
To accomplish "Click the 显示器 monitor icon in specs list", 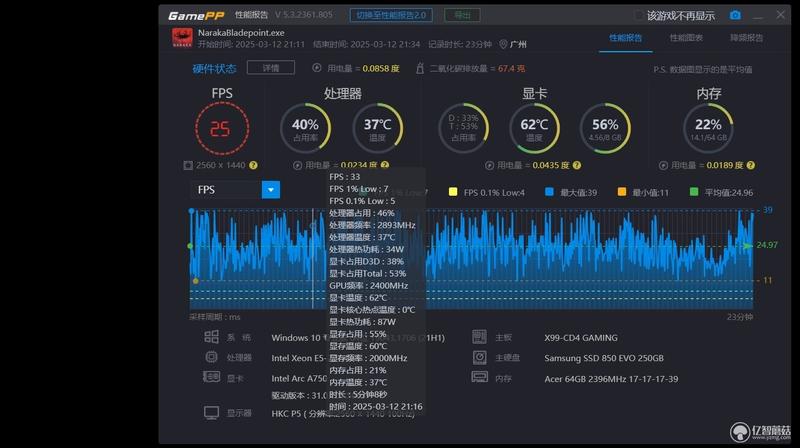I will click(211, 413).
